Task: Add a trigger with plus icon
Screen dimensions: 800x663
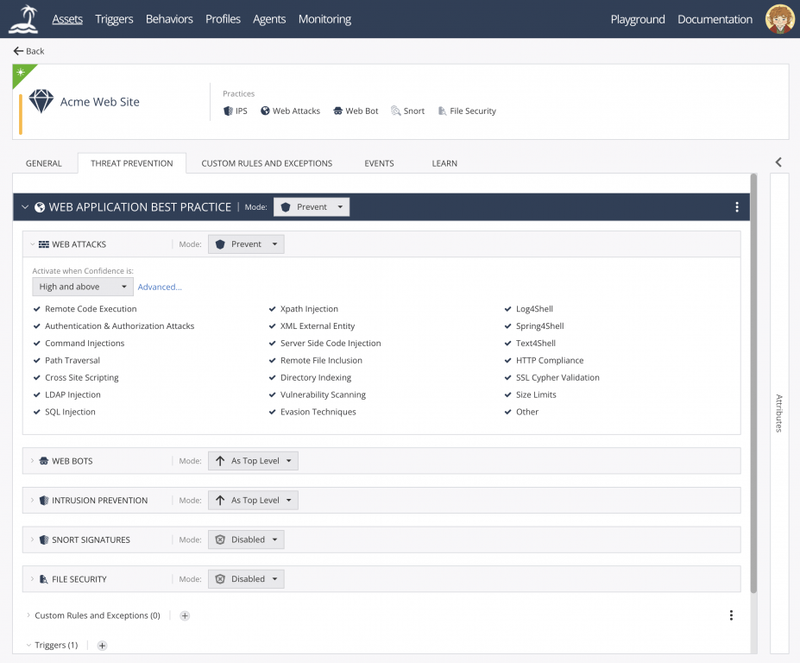Action: point(102,646)
